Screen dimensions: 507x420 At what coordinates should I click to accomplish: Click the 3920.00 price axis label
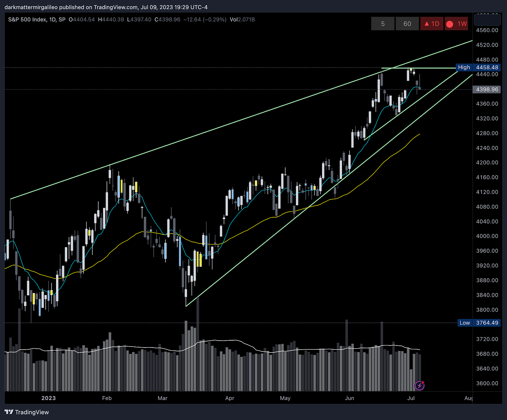(487, 265)
